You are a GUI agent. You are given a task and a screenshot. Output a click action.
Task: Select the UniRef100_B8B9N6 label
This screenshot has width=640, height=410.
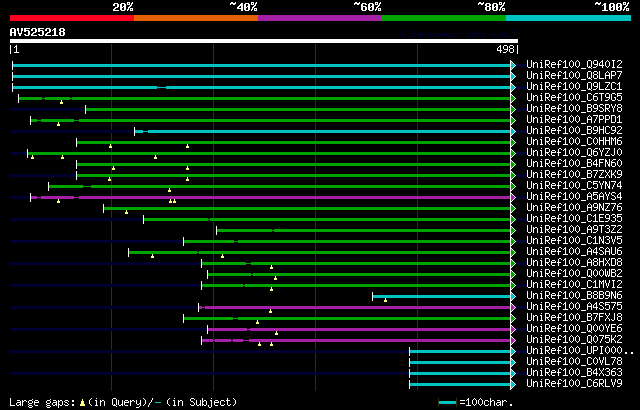pyautogui.click(x=574, y=296)
